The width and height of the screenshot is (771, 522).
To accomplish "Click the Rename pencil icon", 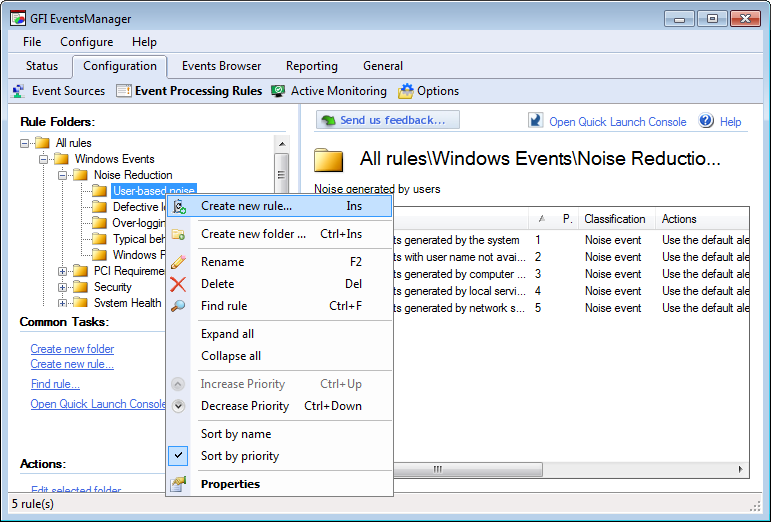I will (x=178, y=262).
